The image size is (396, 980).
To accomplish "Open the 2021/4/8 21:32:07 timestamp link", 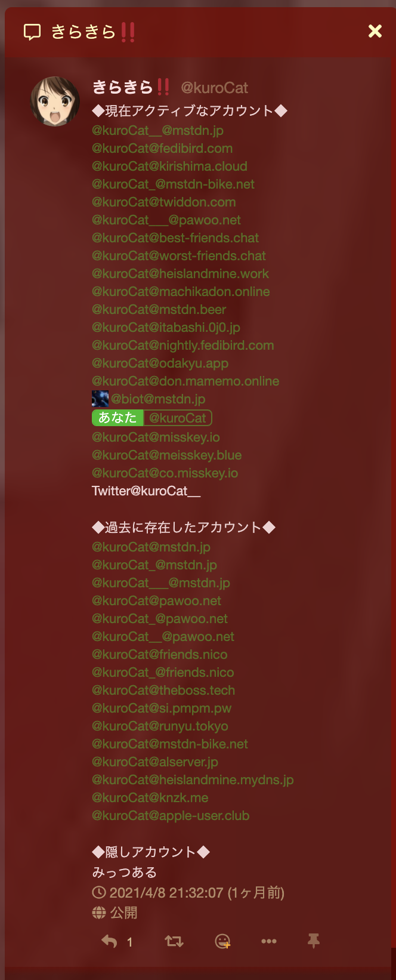I will (188, 893).
